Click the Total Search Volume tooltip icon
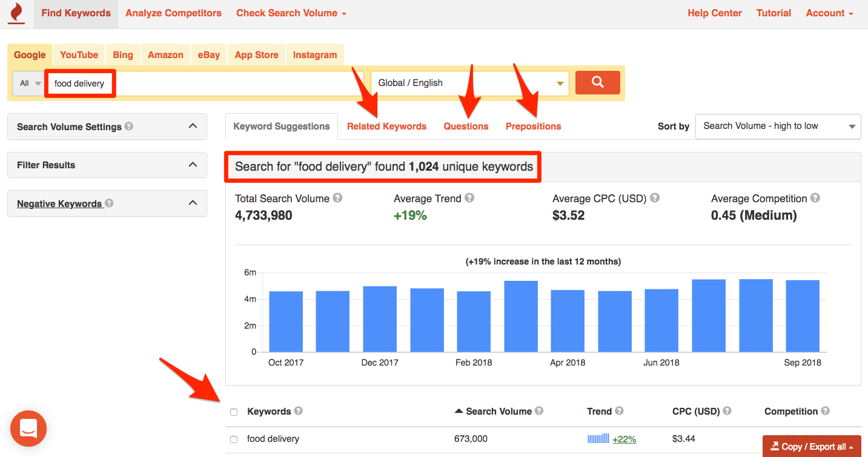The width and height of the screenshot is (868, 457). click(x=337, y=198)
